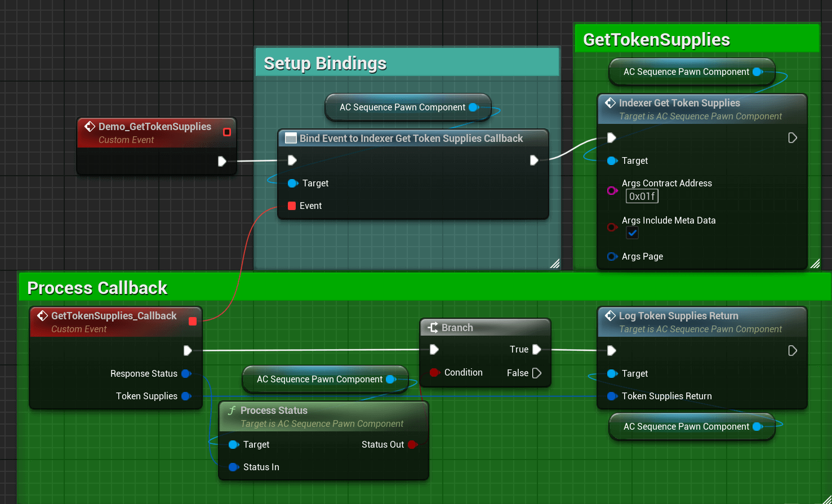Image resolution: width=832 pixels, height=504 pixels.
Task: Click the Branch node's True exec pin
Action: tap(536, 350)
